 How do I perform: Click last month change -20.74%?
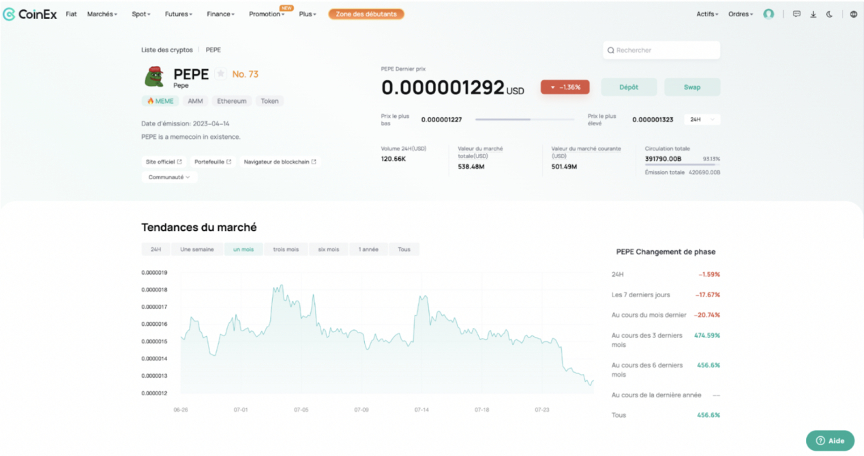point(707,315)
